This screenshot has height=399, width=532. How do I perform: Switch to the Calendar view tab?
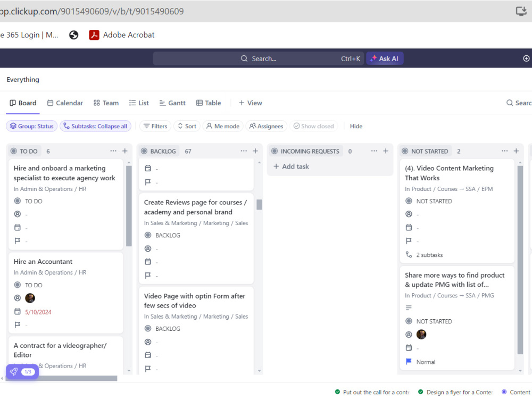pyautogui.click(x=65, y=103)
